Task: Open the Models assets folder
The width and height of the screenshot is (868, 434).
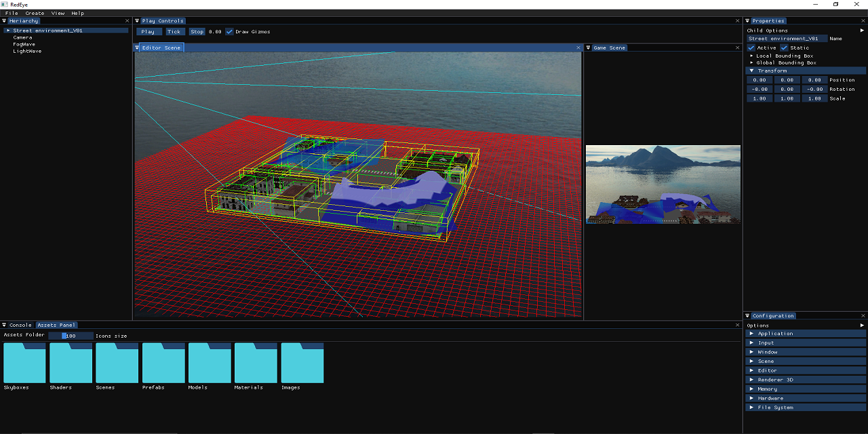Action: point(208,364)
